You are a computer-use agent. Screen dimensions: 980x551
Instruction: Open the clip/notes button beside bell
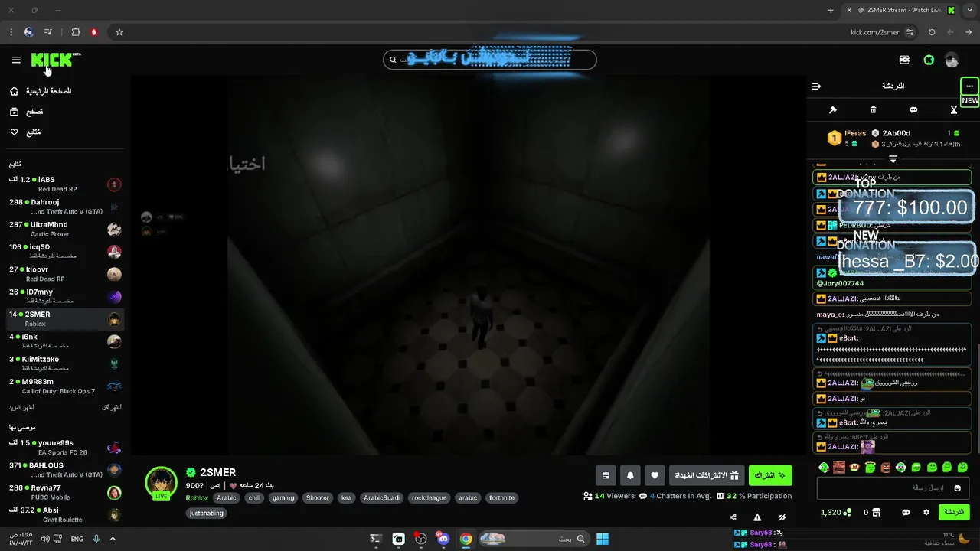click(x=606, y=475)
